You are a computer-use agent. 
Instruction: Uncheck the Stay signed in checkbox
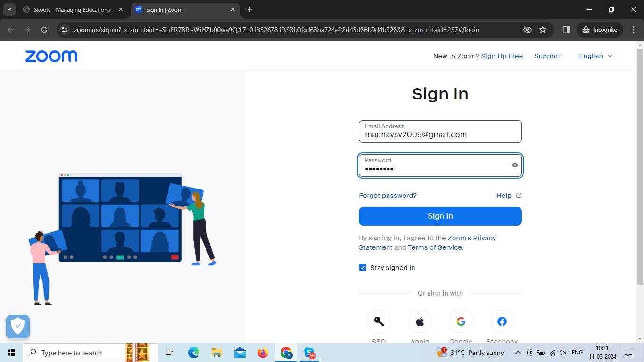363,268
